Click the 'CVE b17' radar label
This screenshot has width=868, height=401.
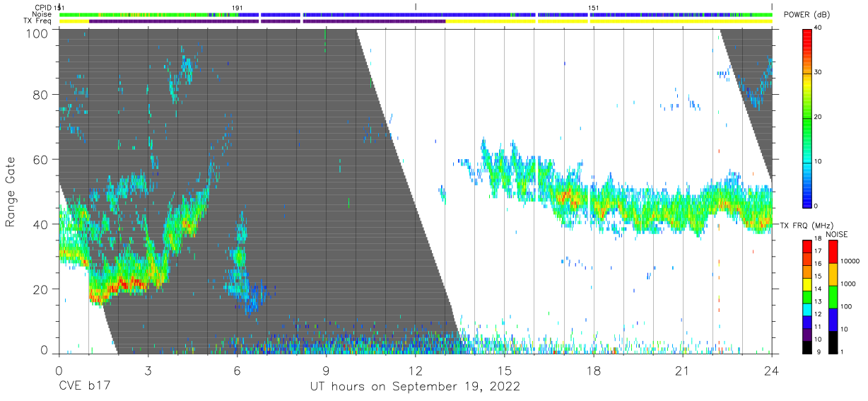(84, 387)
